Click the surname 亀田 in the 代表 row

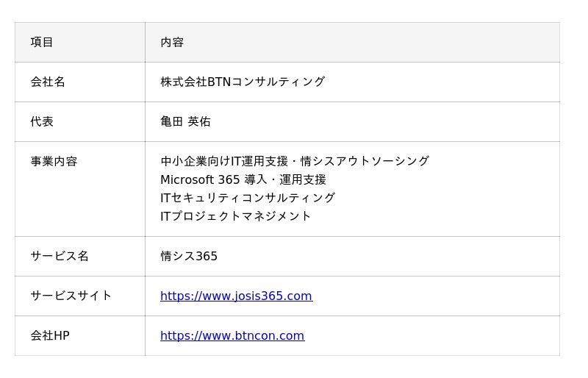pyautogui.click(x=171, y=121)
